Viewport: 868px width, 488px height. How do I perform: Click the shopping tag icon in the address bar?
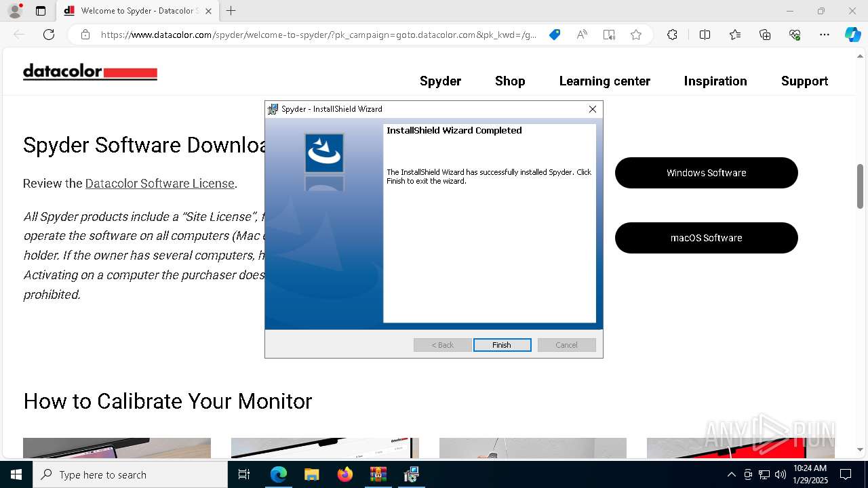coord(555,35)
